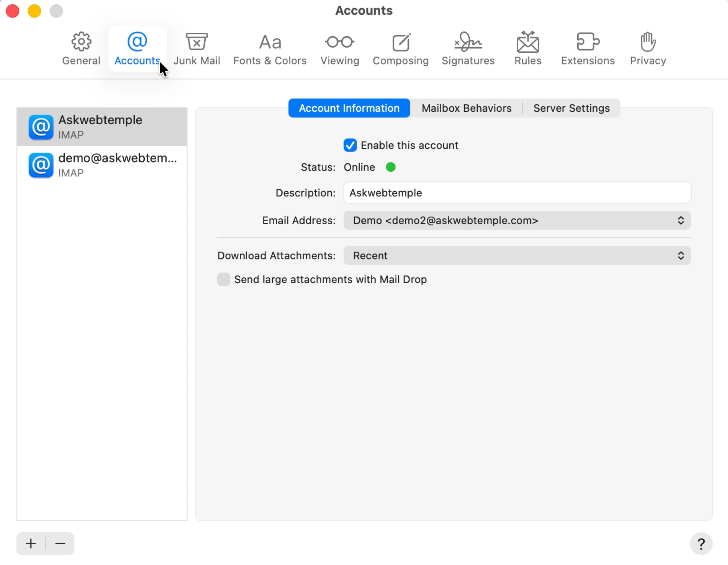728x565 pixels.
Task: Click the Download Attachments: label
Action: coord(276,256)
